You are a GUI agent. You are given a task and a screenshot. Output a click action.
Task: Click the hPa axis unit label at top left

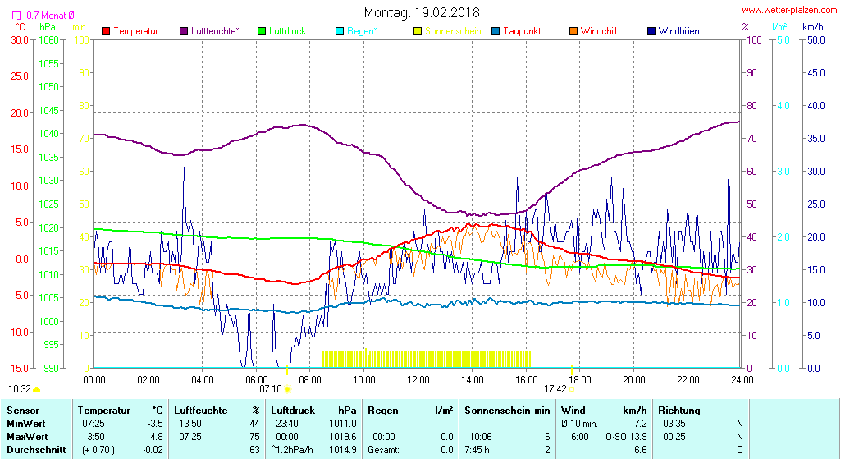[x=47, y=27]
